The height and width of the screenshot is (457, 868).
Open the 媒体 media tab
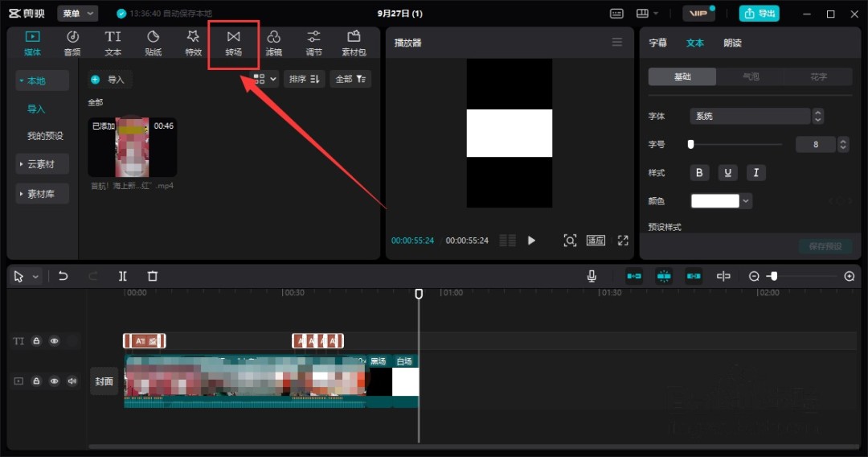pyautogui.click(x=32, y=43)
